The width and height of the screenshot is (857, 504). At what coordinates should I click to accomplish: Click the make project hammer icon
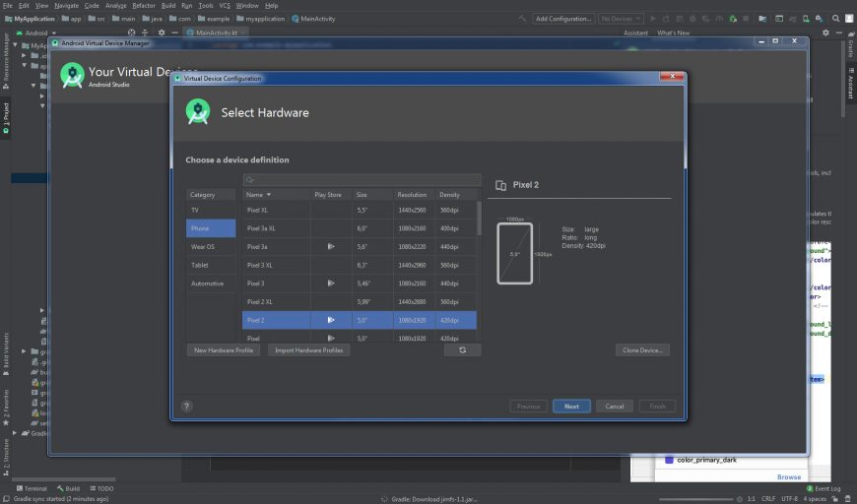click(524, 19)
